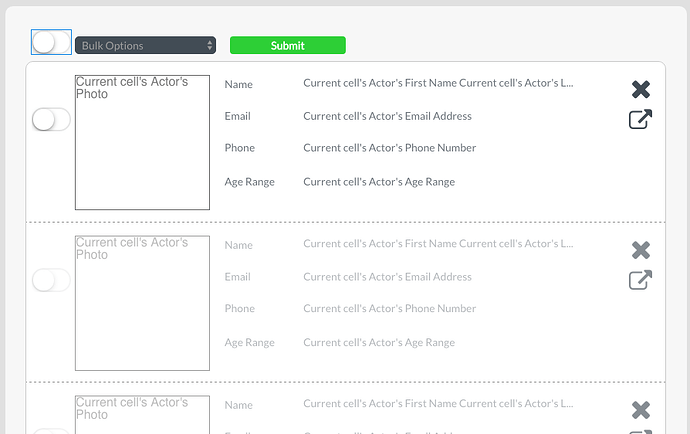Open first actor via external link icon
690x434 pixels.
point(640,120)
